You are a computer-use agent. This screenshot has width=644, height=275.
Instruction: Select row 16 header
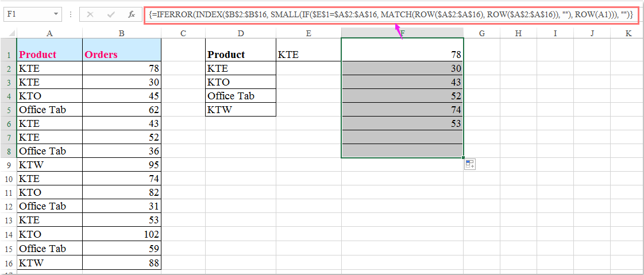9,262
